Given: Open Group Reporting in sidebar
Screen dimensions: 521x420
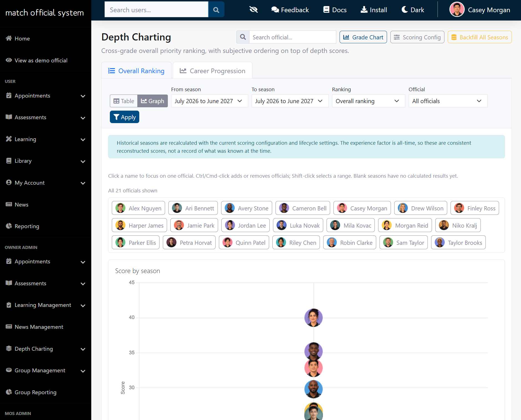Looking at the screenshot, I should (x=45, y=392).
